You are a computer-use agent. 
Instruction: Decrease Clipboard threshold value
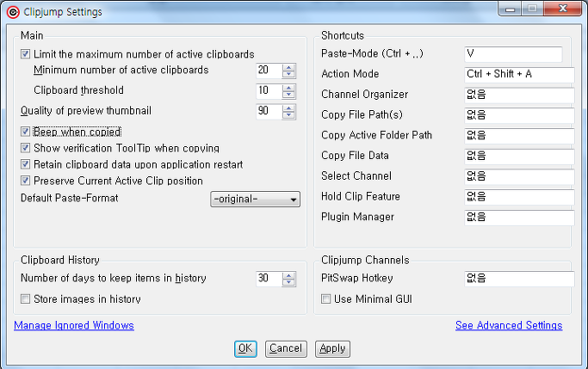288,95
